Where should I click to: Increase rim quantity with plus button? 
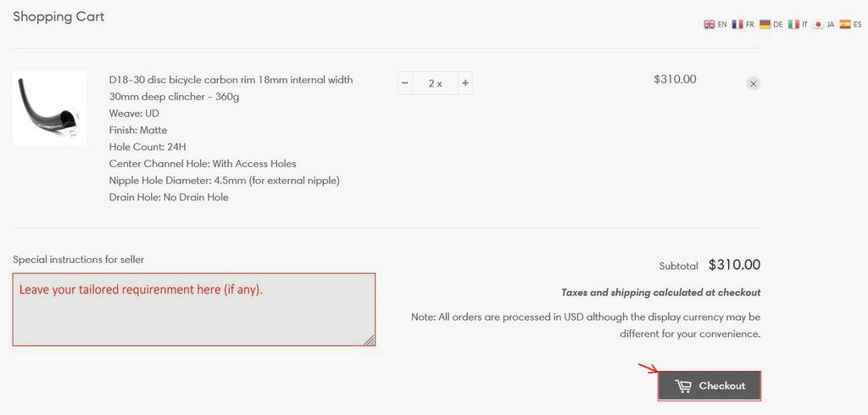[x=465, y=83]
